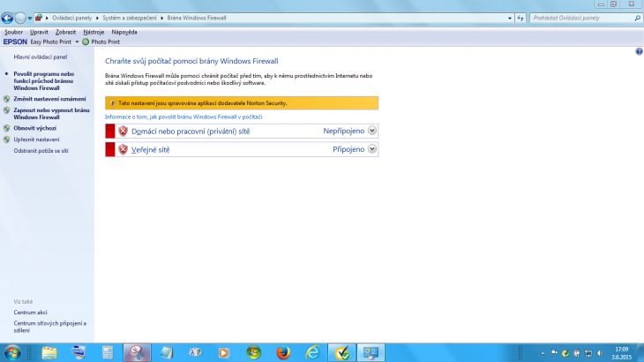The height and width of the screenshot is (362, 644).
Task: Click shield icon beside 'Obnovit výchozí'
Action: pos(6,128)
